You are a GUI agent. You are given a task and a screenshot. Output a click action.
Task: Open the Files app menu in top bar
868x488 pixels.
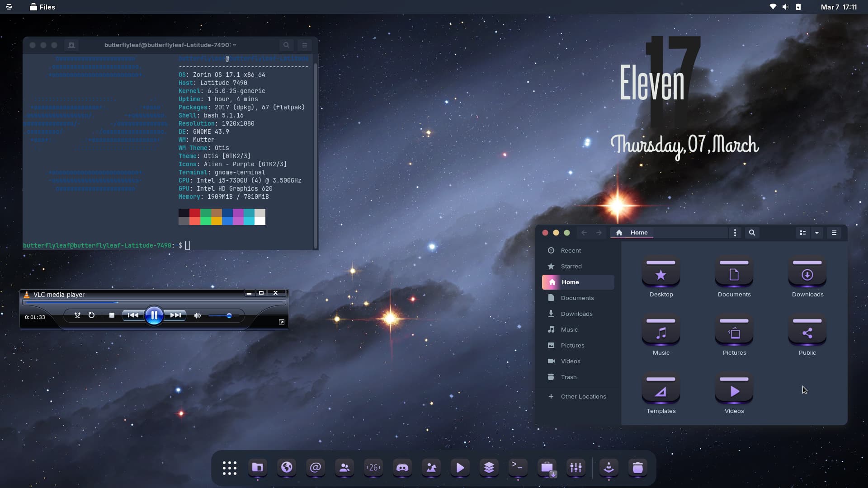click(x=42, y=7)
